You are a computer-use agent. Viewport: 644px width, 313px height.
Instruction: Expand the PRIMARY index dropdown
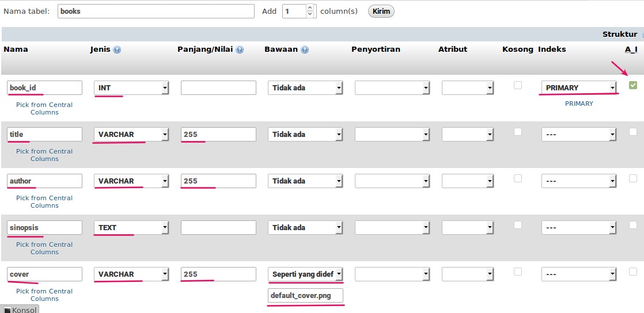[x=579, y=88]
